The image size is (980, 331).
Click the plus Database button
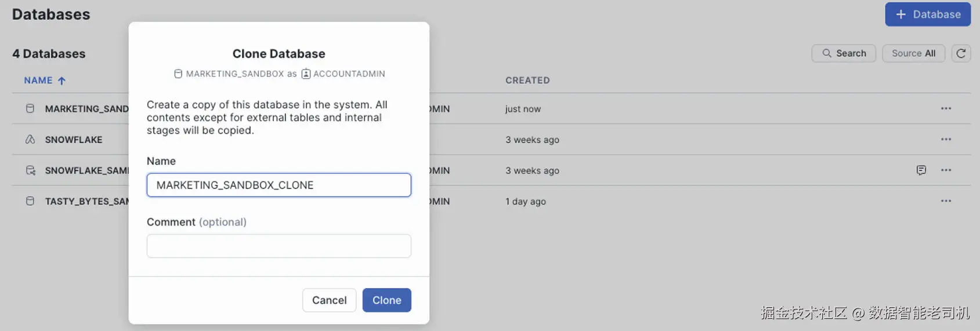(927, 14)
